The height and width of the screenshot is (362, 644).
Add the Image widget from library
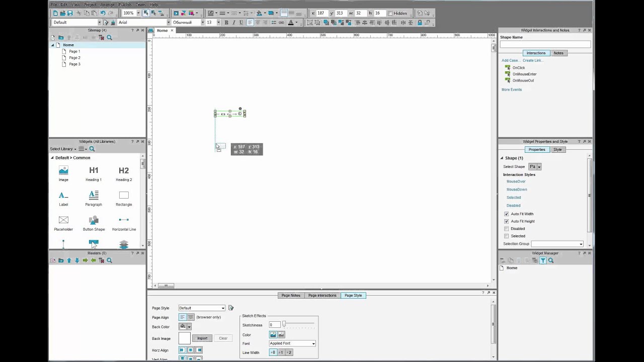tap(63, 174)
